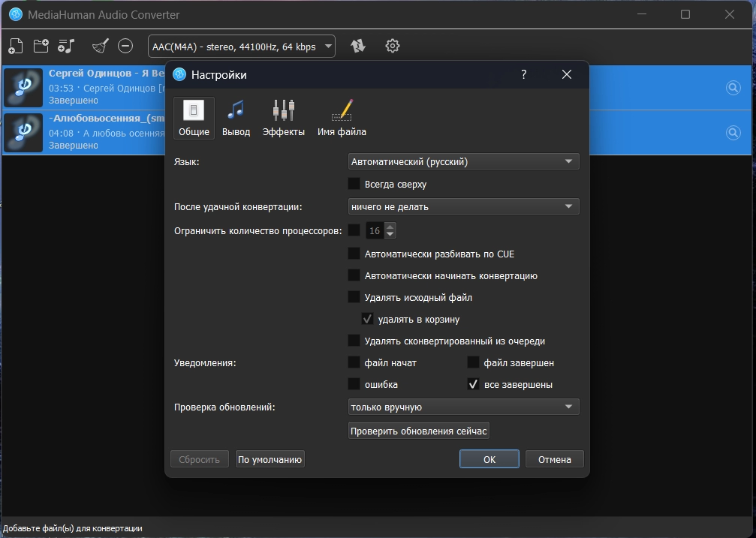Open settings via toolbar gear icon
The image size is (756, 538).
[x=392, y=47]
